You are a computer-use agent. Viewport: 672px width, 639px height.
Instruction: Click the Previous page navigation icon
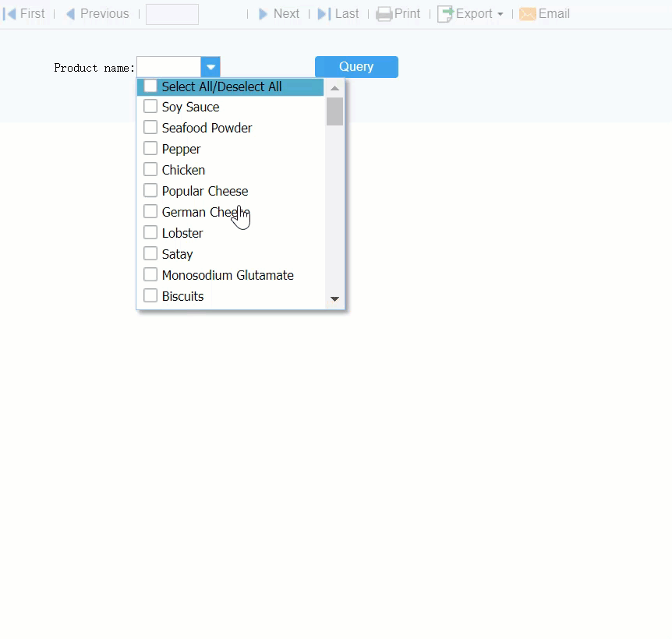pyautogui.click(x=72, y=13)
